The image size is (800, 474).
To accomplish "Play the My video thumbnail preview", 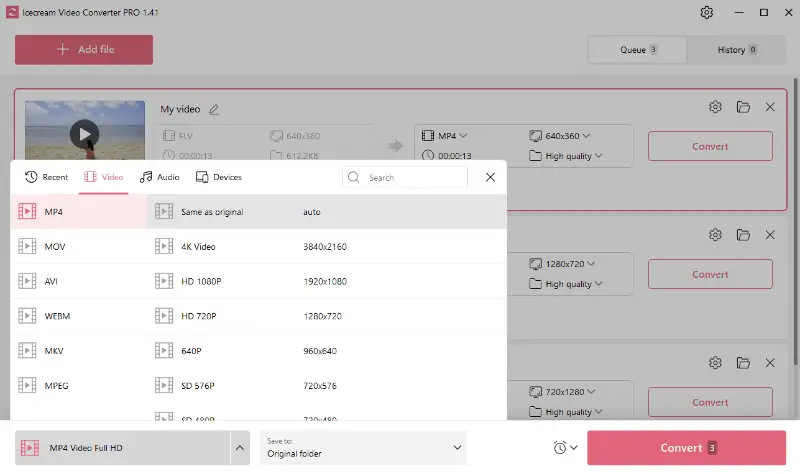I will pyautogui.click(x=85, y=134).
